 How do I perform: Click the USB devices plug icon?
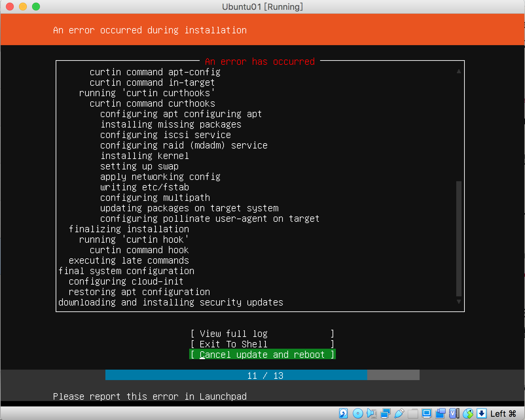399,413
